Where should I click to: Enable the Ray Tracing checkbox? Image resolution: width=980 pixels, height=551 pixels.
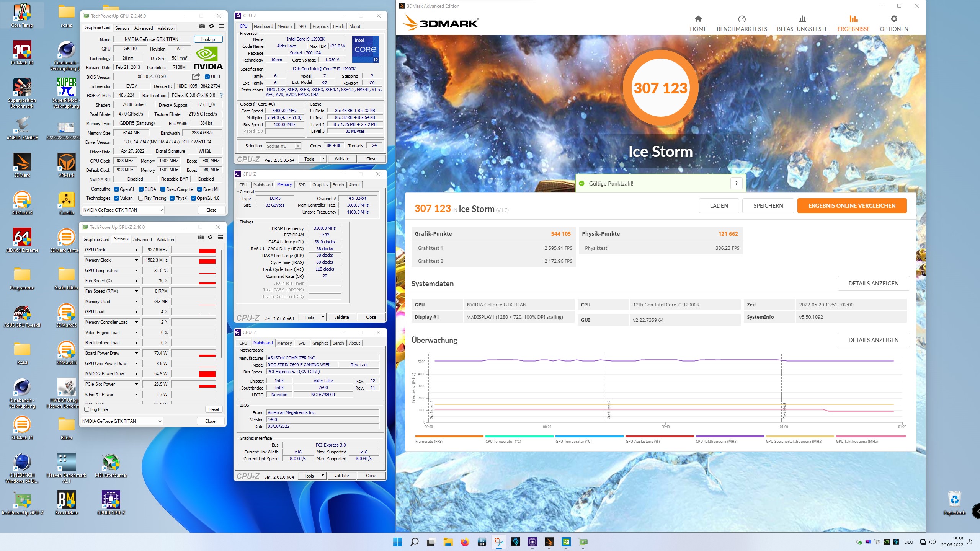(140, 198)
